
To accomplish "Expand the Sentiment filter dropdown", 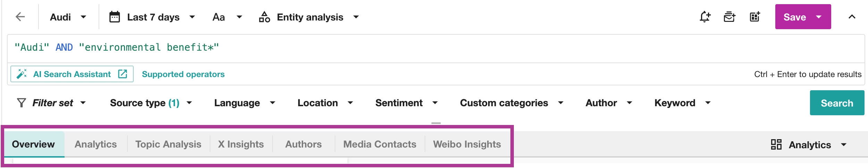I will 406,103.
